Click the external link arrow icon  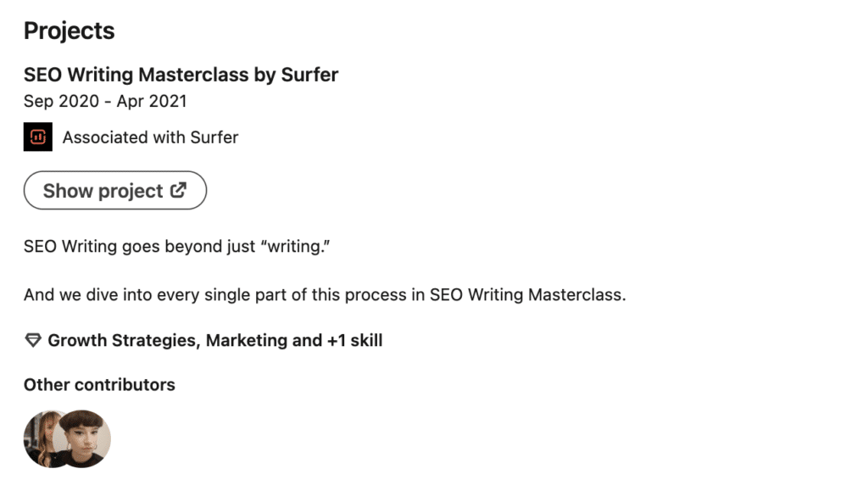click(178, 191)
